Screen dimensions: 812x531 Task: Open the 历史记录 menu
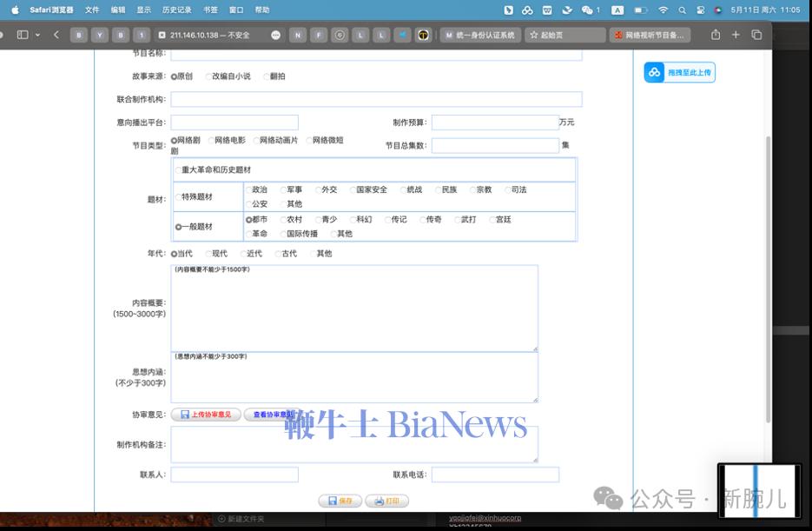176,10
